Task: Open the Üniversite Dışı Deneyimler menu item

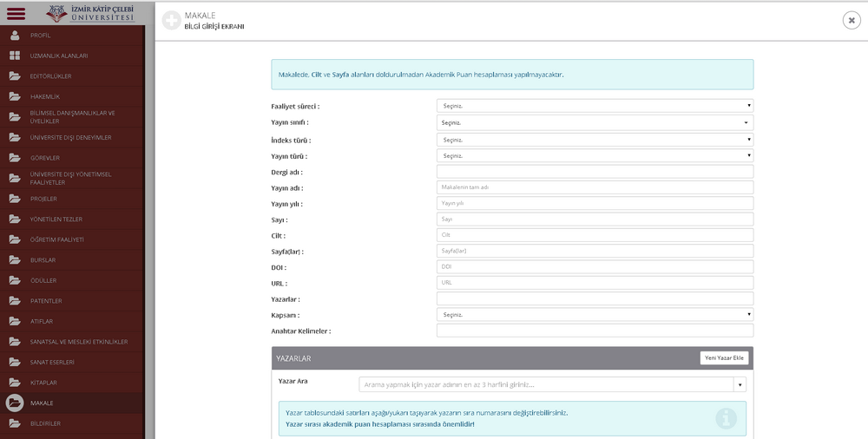Action: 71,137
